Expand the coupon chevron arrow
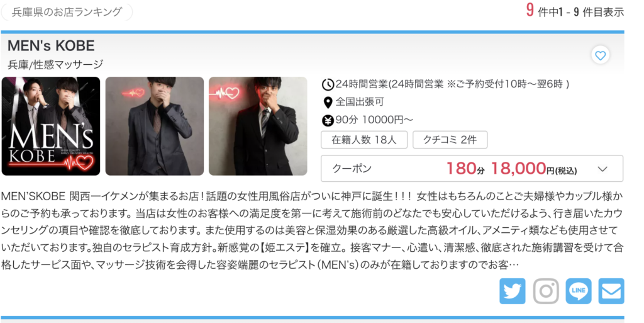Image resolution: width=644 pixels, height=323 pixels. [602, 169]
